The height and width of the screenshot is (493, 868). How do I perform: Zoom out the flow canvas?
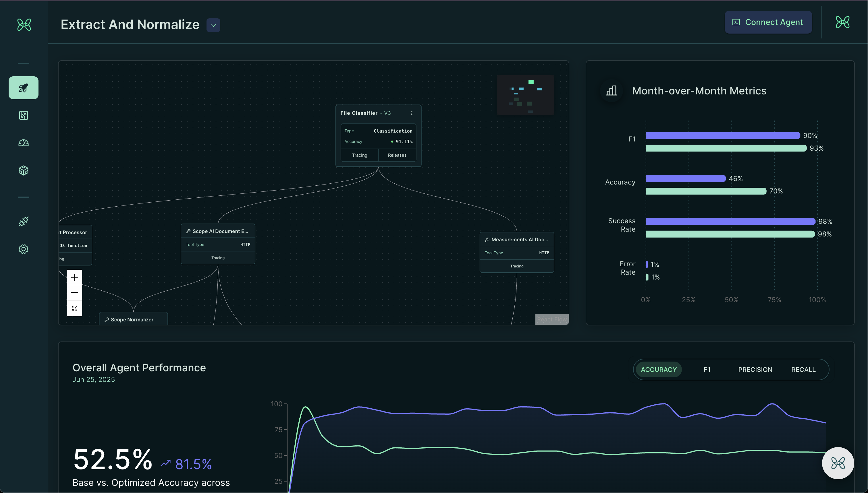[75, 292]
